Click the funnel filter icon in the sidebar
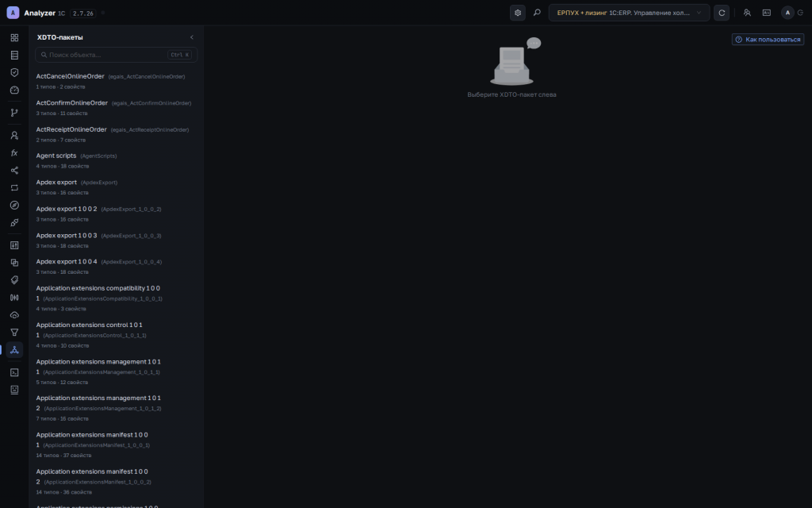 (14, 333)
